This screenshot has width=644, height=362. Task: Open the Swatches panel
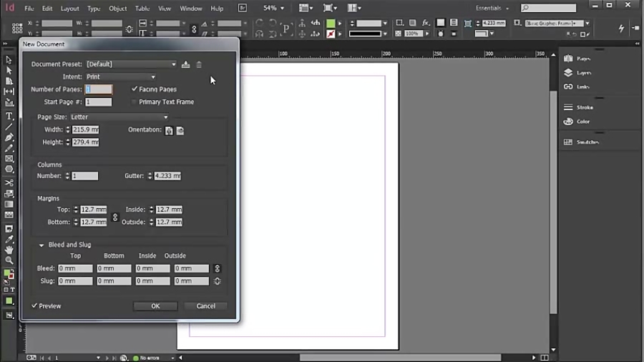pos(582,142)
